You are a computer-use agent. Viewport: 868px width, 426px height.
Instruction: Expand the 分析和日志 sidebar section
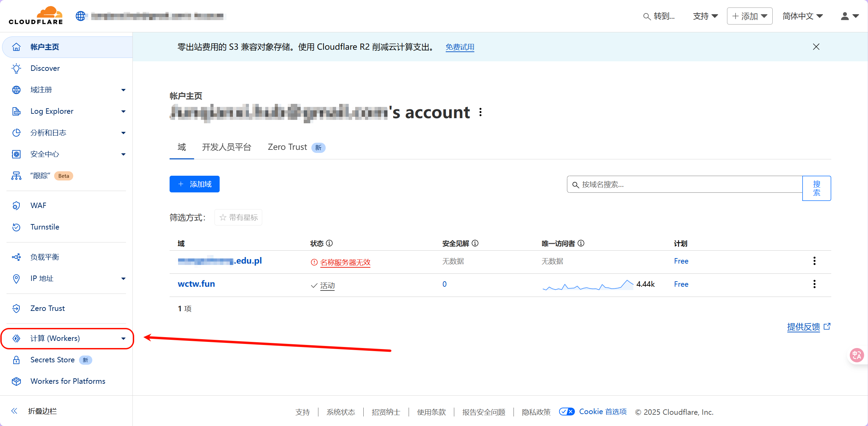pyautogui.click(x=123, y=133)
